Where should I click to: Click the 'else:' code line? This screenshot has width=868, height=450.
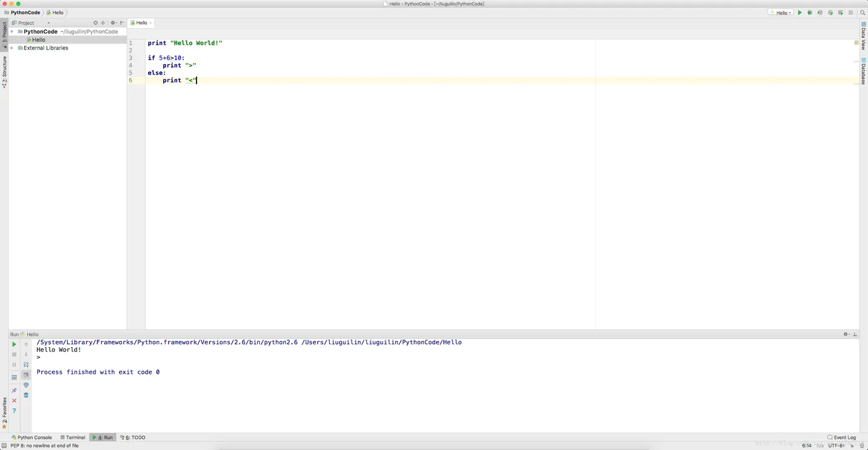157,73
